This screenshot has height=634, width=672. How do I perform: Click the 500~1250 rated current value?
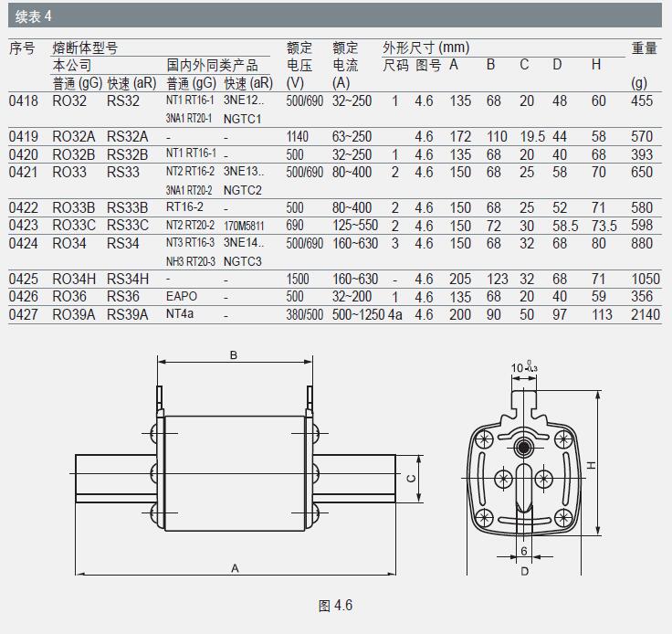[357, 314]
